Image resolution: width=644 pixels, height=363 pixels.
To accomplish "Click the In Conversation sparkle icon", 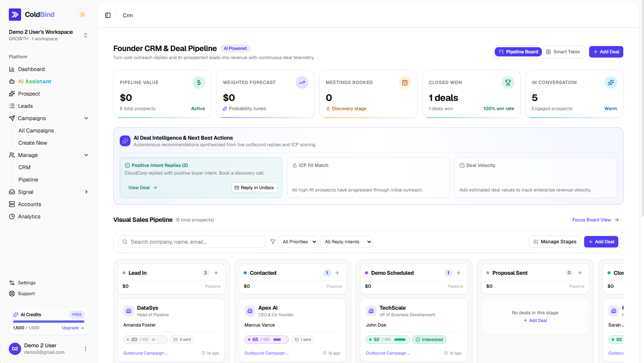I will (x=611, y=82).
